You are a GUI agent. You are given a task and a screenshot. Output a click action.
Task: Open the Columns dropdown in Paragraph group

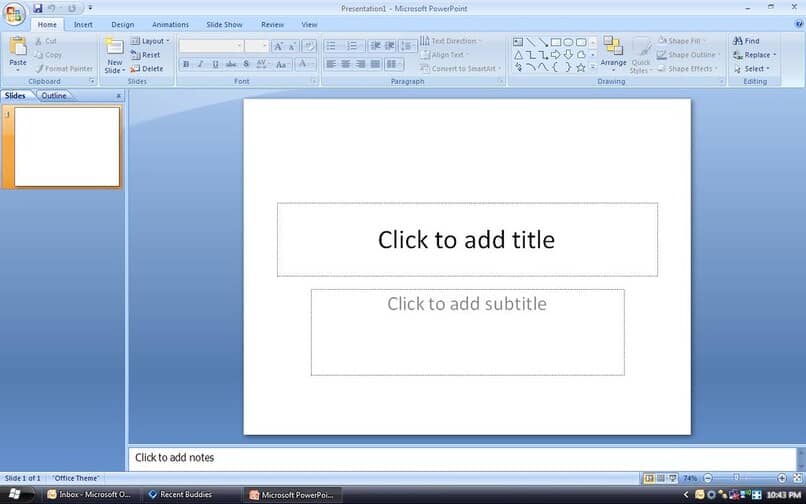pos(394,65)
